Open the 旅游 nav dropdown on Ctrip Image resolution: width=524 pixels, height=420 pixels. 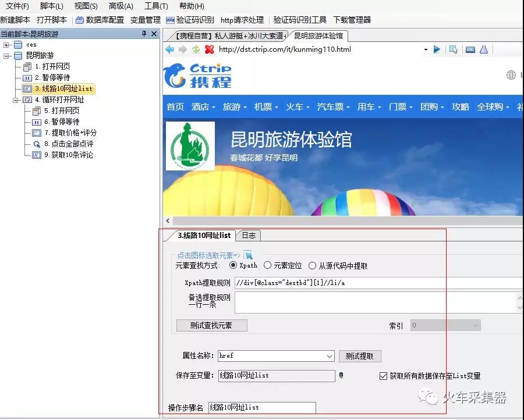pos(235,107)
